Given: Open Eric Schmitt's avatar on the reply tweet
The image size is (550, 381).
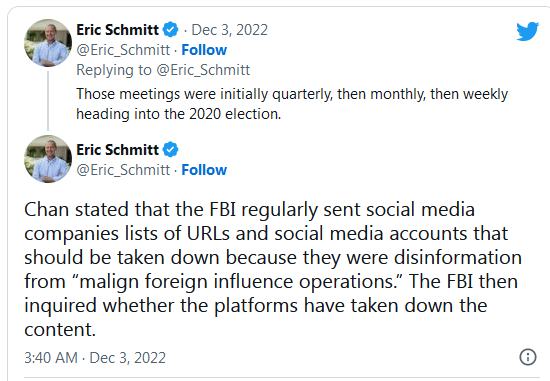Looking at the screenshot, I should (x=48, y=43).
